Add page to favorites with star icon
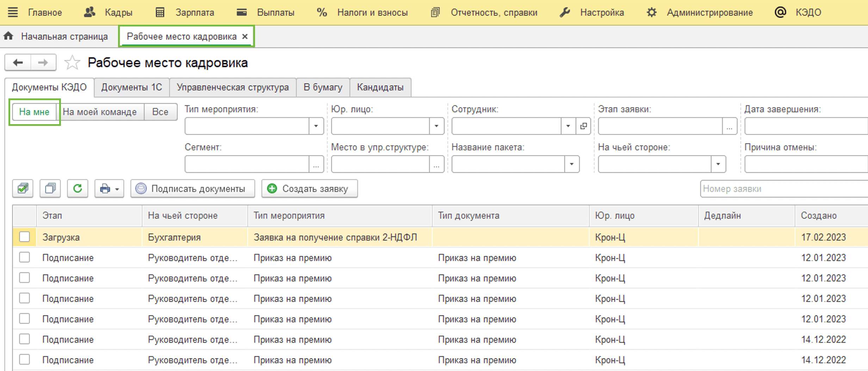The image size is (868, 371). pos(72,63)
